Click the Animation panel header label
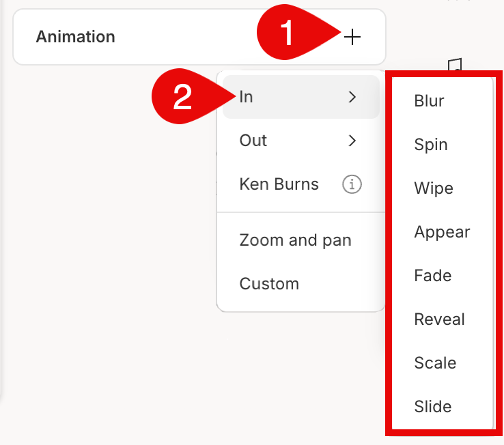This screenshot has height=445, width=504. 75,37
